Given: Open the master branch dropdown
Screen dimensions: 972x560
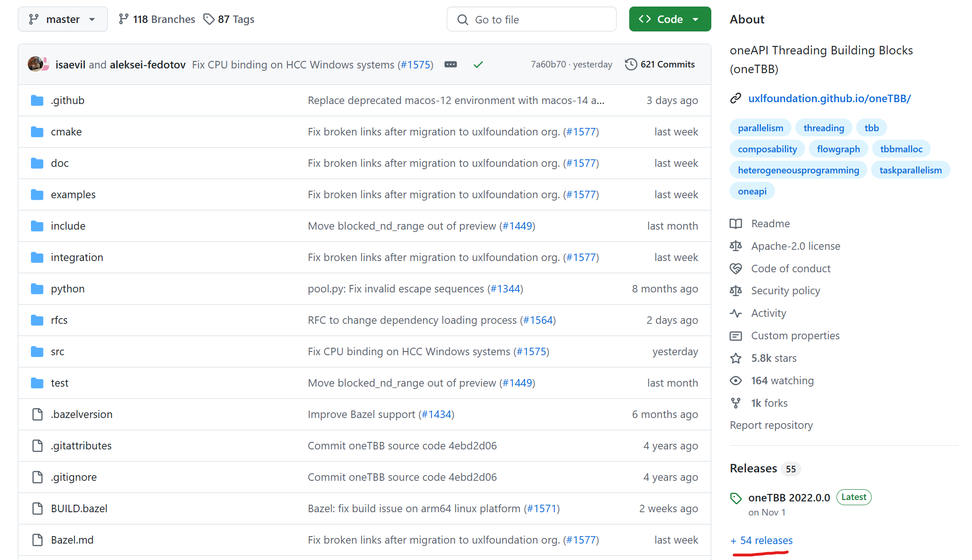Looking at the screenshot, I should coord(62,19).
